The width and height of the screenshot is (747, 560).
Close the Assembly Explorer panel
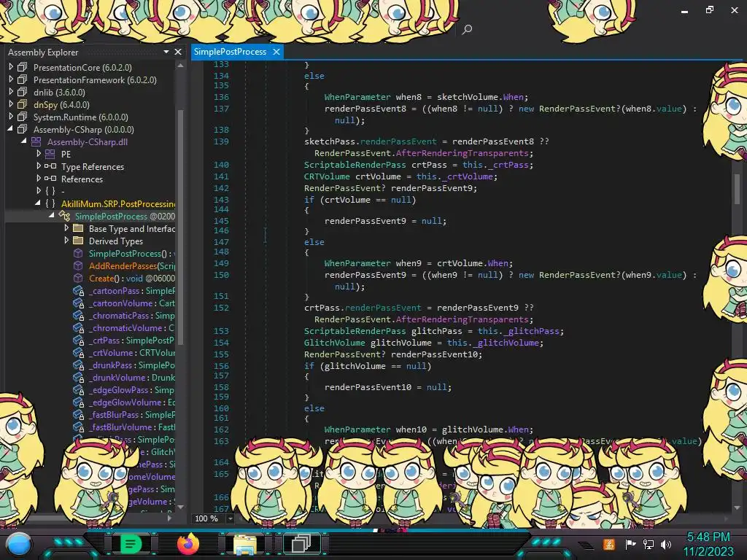click(178, 52)
